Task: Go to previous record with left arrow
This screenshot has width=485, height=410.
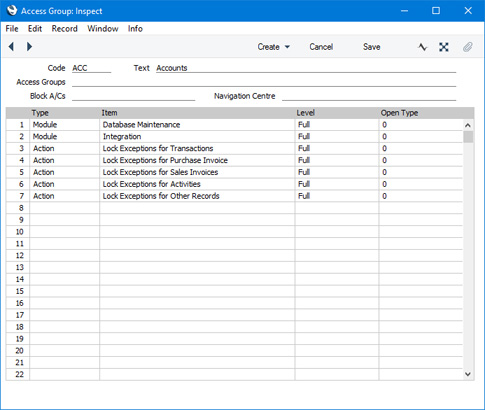Action: [11, 47]
